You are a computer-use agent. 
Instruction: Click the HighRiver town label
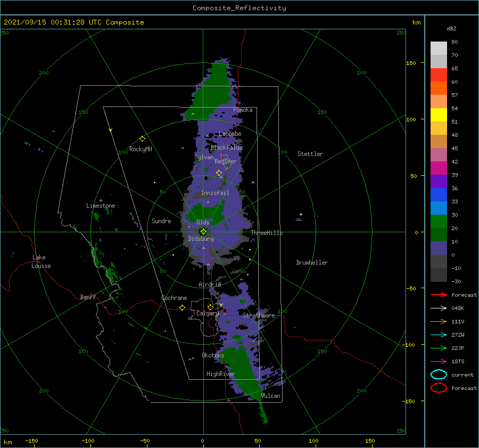tap(221, 374)
